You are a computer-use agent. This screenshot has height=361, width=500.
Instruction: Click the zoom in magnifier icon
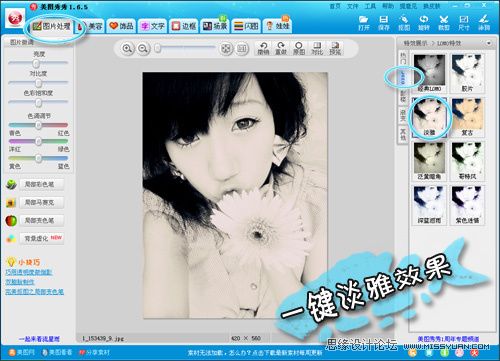(x=127, y=49)
